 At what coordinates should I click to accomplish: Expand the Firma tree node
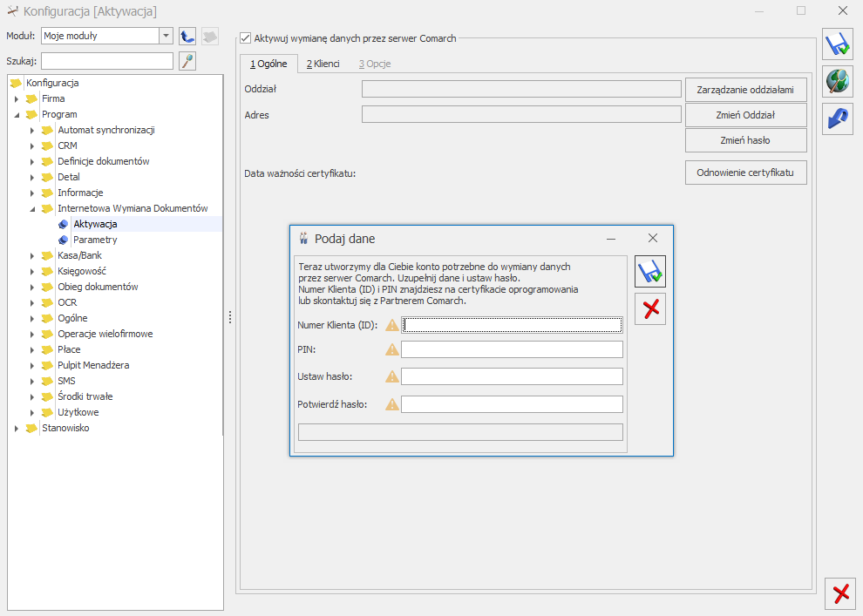pyautogui.click(x=17, y=99)
